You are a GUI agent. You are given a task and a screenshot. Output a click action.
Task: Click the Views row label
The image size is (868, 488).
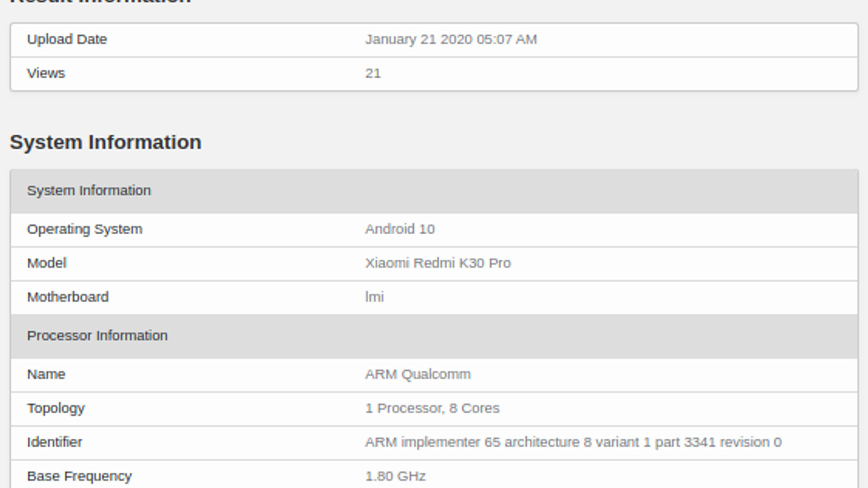[46, 73]
